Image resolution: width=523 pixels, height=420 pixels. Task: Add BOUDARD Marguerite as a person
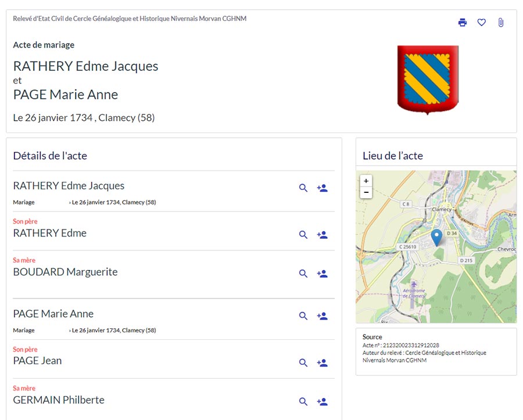click(322, 274)
